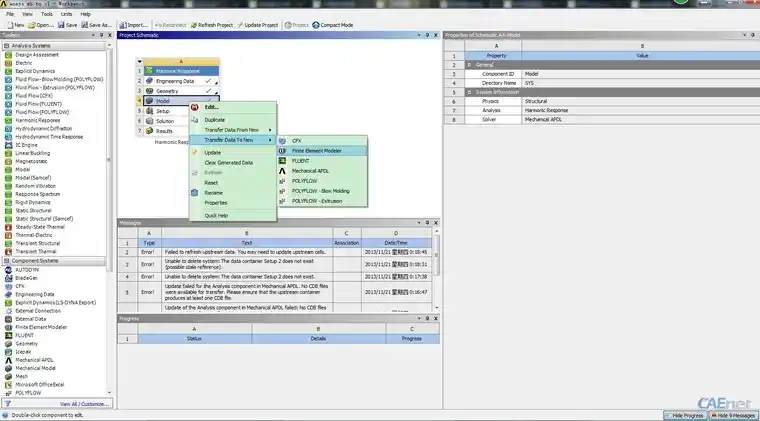Open the Tools menu
This screenshot has width=760, height=421.
[x=47, y=14]
